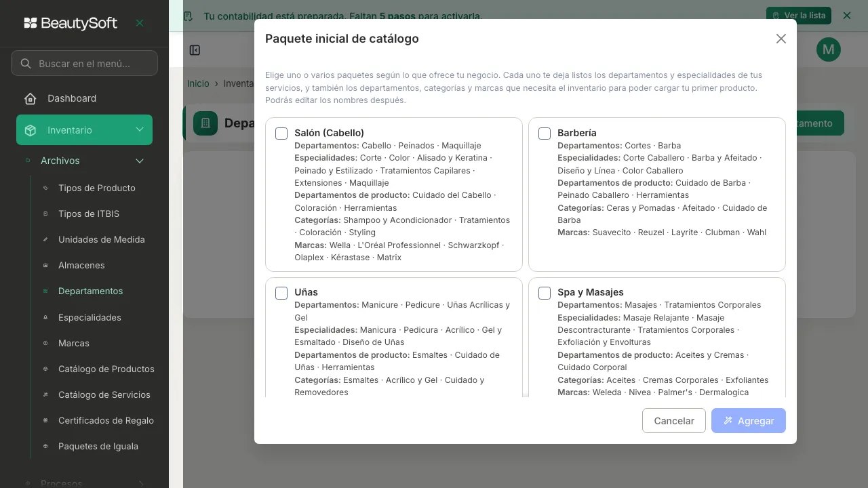868x488 pixels.
Task: Click the Catálogo de Servicios icon
Action: click(x=45, y=394)
